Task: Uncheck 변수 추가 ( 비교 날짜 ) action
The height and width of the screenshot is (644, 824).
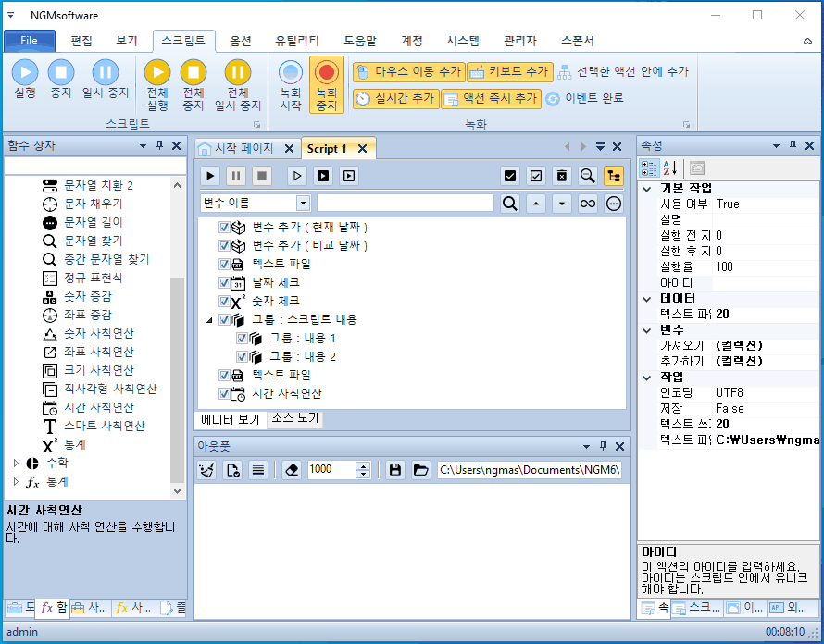Action: click(x=224, y=245)
